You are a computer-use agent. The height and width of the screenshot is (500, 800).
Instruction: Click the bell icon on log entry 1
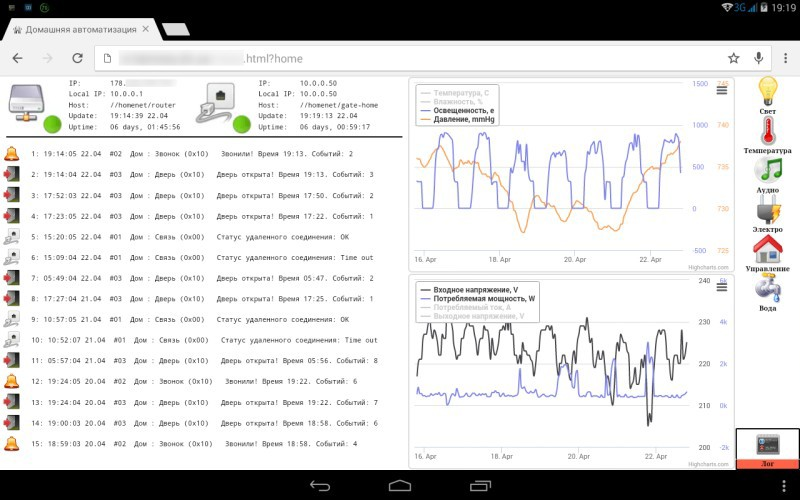pyautogui.click(x=11, y=153)
